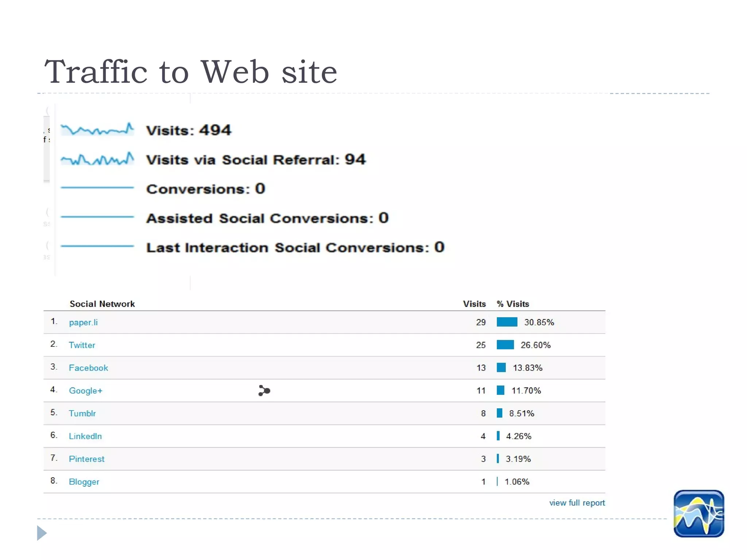The width and height of the screenshot is (747, 560).
Task: Open the Tumblr social network link
Action: pyautogui.click(x=82, y=413)
